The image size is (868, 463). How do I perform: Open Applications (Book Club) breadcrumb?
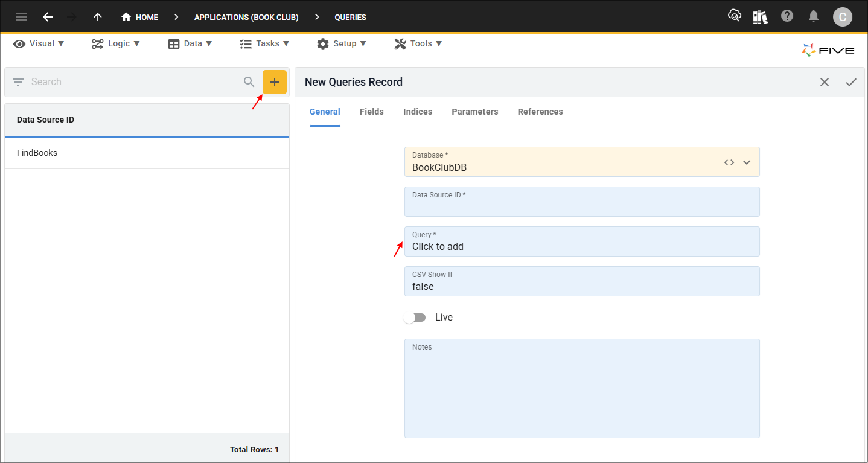point(246,17)
